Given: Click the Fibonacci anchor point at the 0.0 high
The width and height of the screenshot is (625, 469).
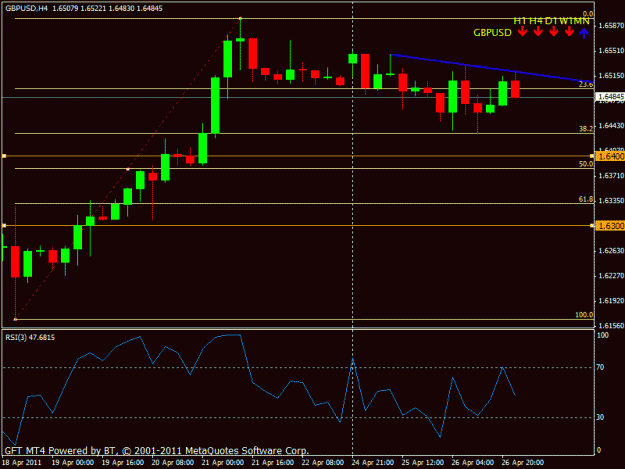Looking at the screenshot, I should pos(240,18).
